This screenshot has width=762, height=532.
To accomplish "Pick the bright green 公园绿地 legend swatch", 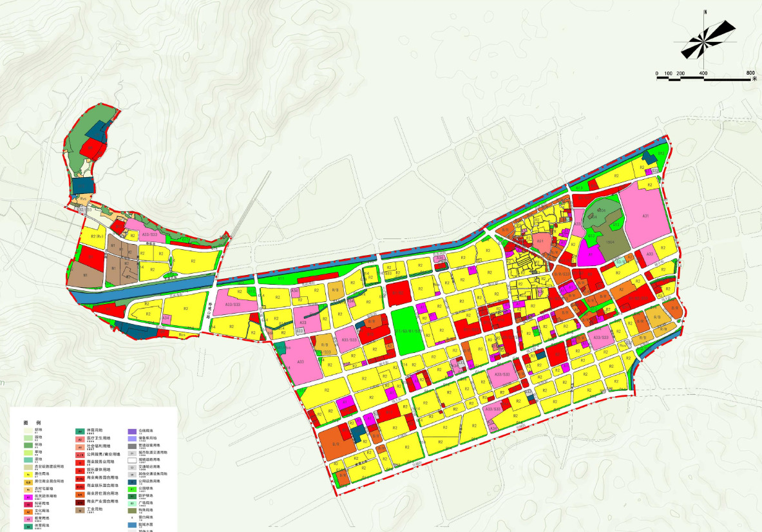I will pos(131,488).
